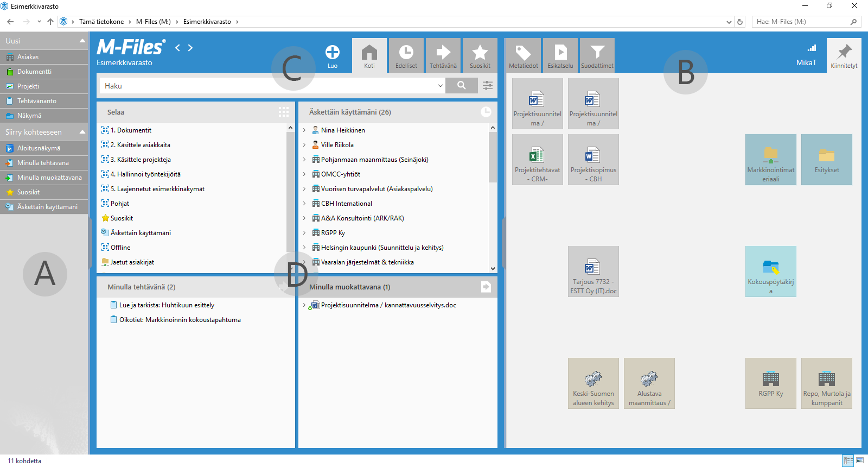Open the Suodattimet filter tab
This screenshot has height=467, width=868.
pyautogui.click(x=597, y=55)
